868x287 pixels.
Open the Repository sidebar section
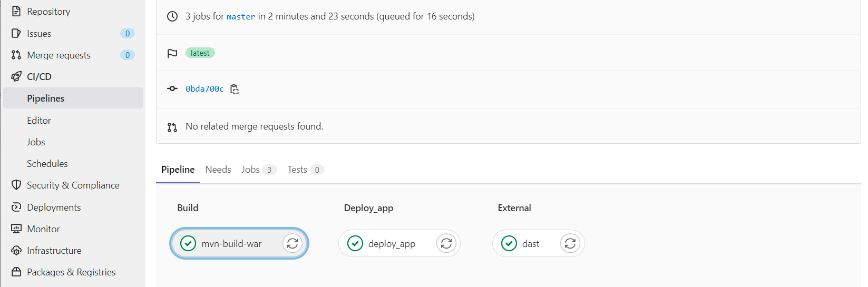pyautogui.click(x=48, y=12)
